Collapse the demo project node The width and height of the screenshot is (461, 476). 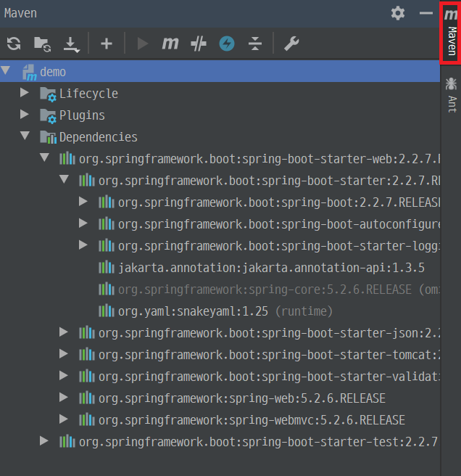(6, 70)
